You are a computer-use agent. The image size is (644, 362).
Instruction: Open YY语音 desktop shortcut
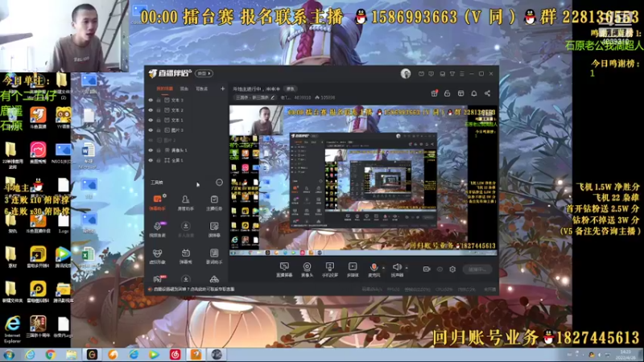(x=64, y=117)
